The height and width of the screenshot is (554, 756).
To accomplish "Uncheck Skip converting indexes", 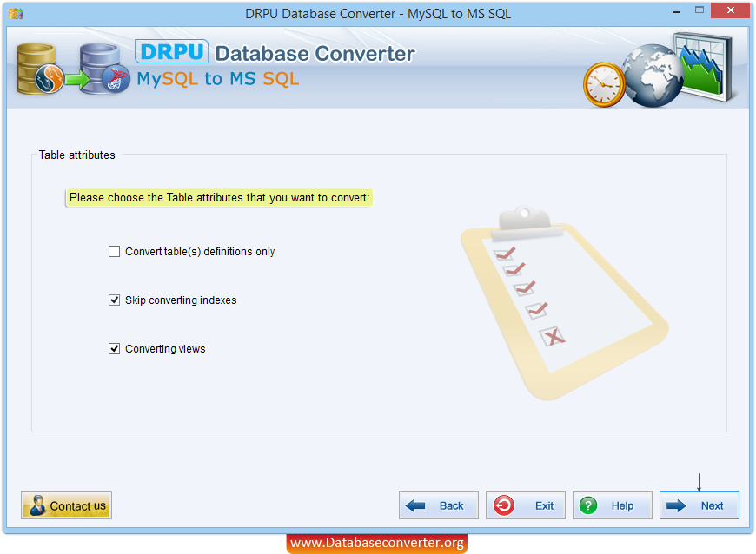I will [114, 300].
